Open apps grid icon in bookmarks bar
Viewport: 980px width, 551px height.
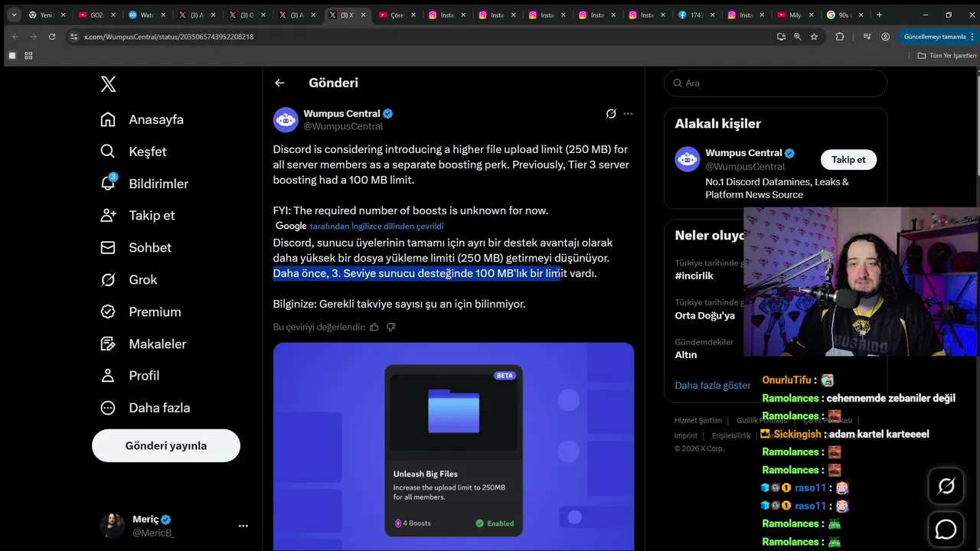point(28,56)
